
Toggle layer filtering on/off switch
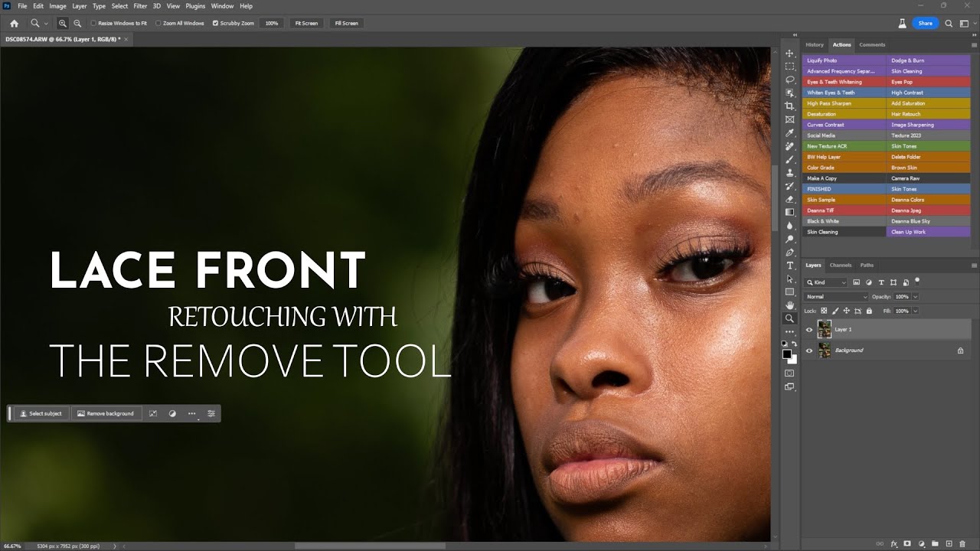pyautogui.click(x=917, y=281)
